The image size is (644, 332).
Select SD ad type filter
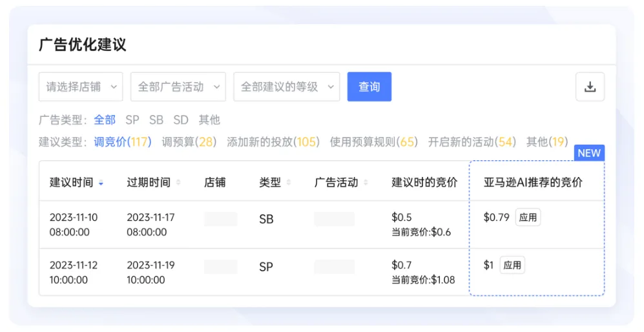tap(181, 120)
